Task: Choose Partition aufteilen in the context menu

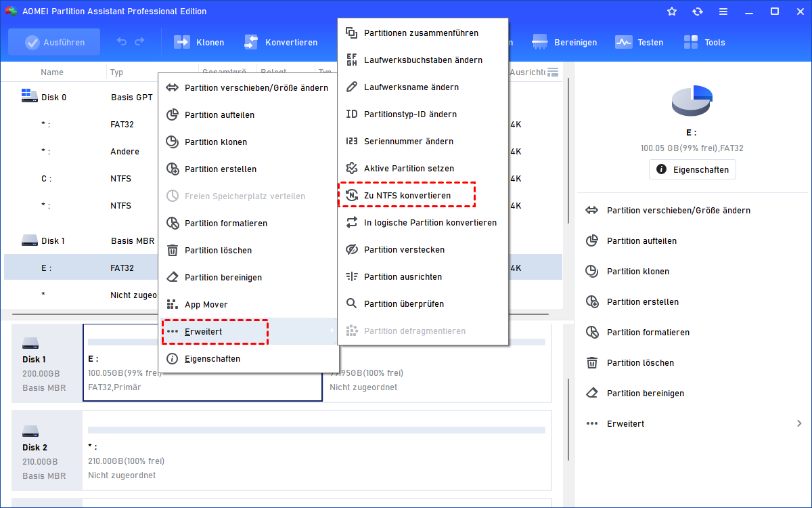Action: tap(248, 114)
